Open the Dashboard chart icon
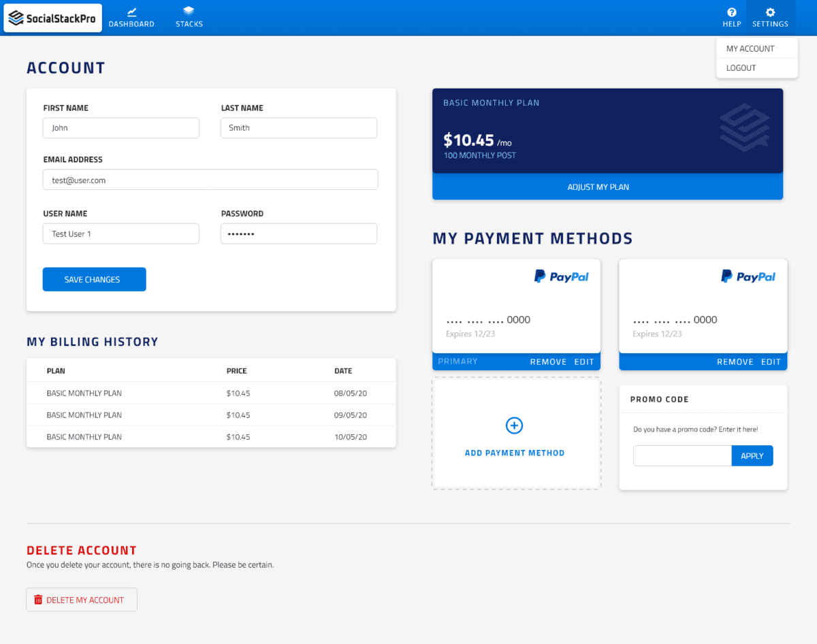The height and width of the screenshot is (644, 817). click(x=131, y=12)
